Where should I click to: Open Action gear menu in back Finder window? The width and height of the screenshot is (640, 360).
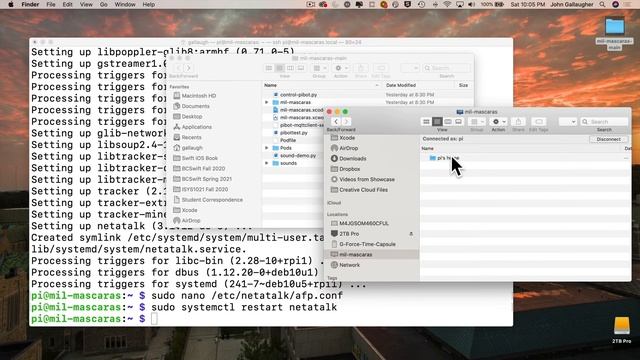[341, 68]
